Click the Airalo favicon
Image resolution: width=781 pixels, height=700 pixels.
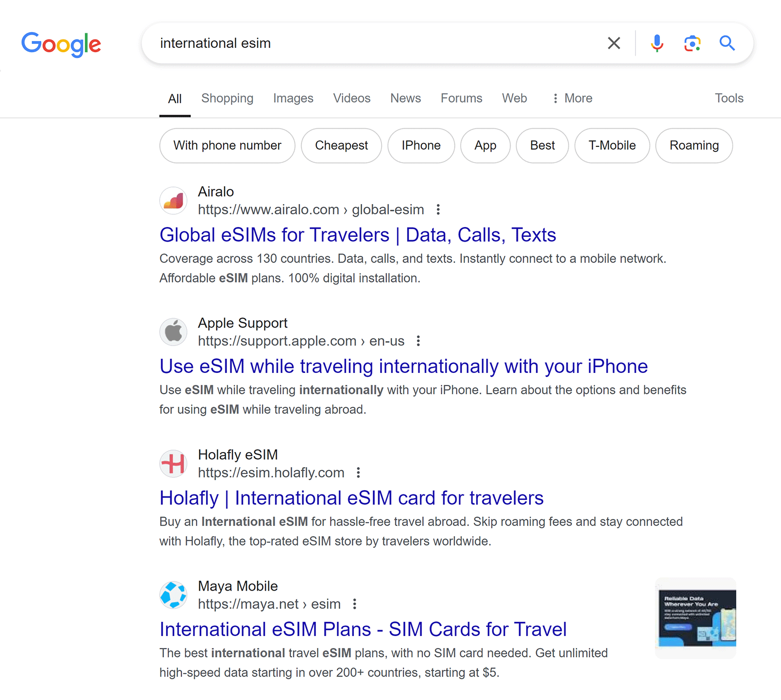click(x=173, y=201)
